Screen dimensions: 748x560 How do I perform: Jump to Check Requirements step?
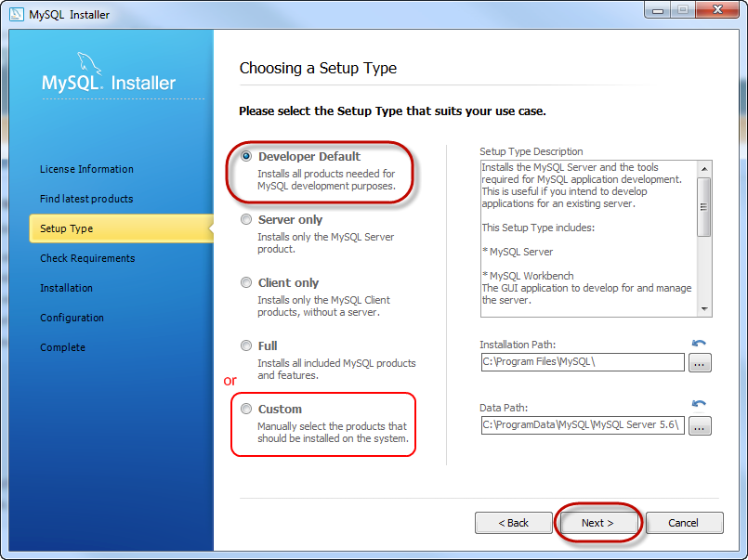87,258
